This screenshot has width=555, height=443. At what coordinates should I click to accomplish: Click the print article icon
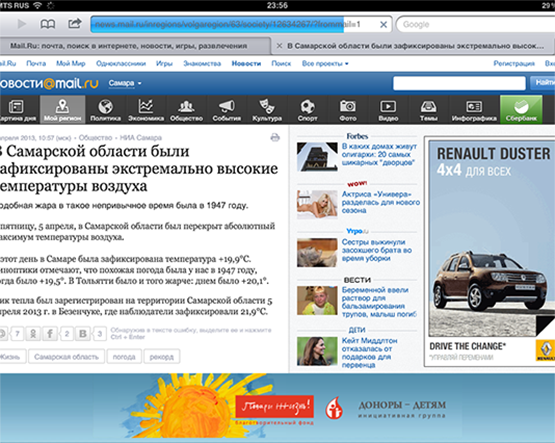[x=275, y=137]
